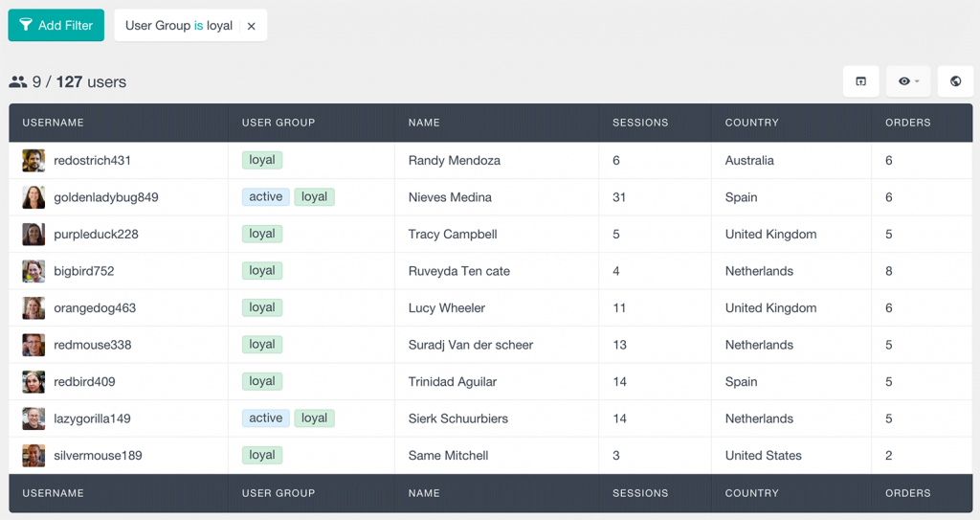Screen dimensions: 980x520
Task: Open the eye visibility dropdown
Action: 908,81
